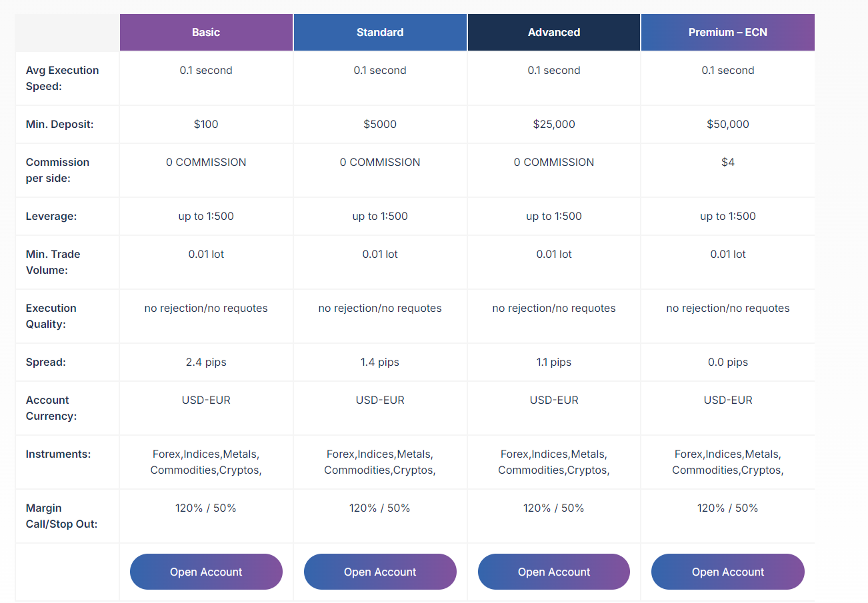868x603 pixels.
Task: Click the Min. Deposit row label
Action: click(58, 124)
